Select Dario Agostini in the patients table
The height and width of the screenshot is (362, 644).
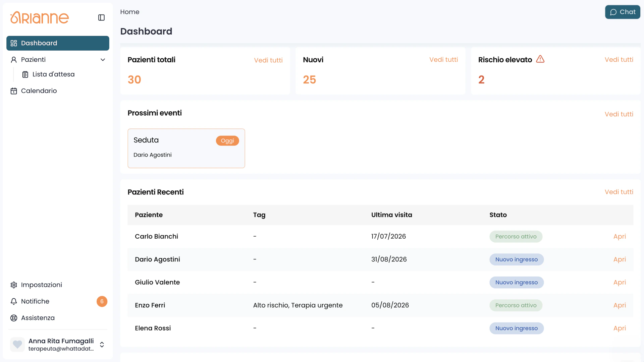[x=157, y=259]
